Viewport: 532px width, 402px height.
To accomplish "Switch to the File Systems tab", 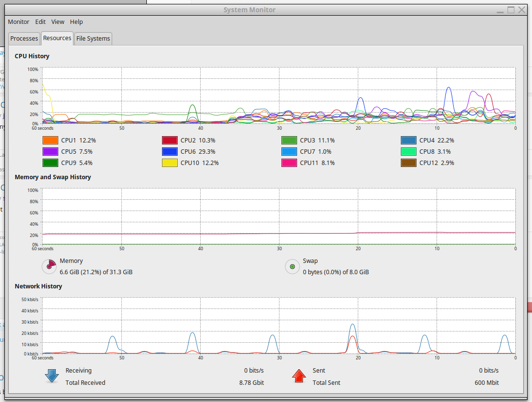I will (x=93, y=38).
